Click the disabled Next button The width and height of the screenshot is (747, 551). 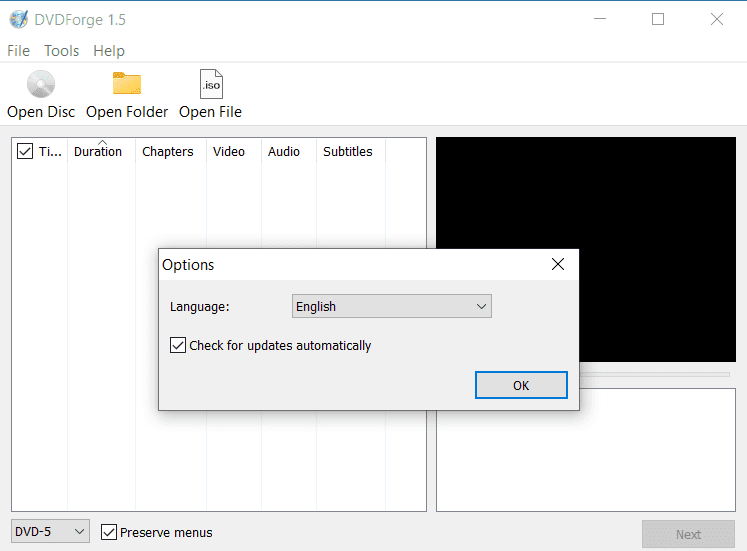pos(688,534)
